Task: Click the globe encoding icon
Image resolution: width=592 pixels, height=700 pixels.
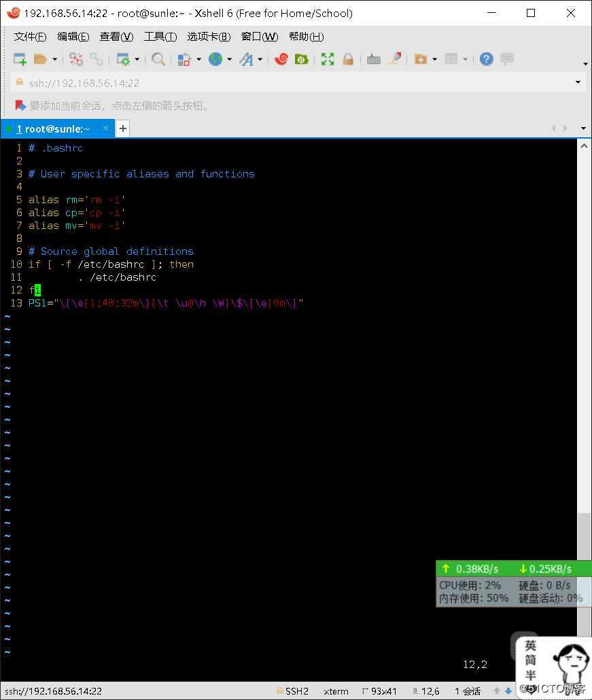Action: [215, 59]
